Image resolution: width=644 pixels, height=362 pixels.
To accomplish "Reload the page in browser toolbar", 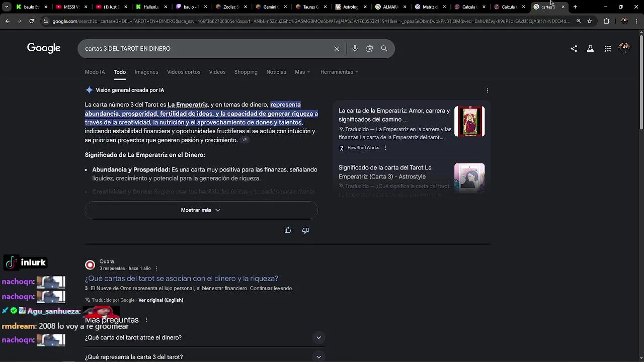I will (31, 21).
